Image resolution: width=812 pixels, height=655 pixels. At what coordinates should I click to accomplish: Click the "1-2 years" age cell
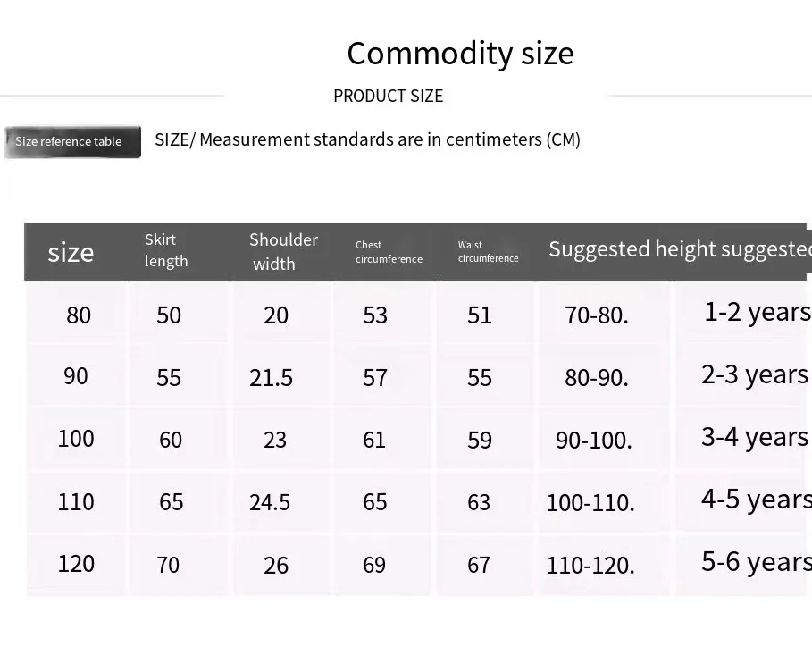(757, 311)
